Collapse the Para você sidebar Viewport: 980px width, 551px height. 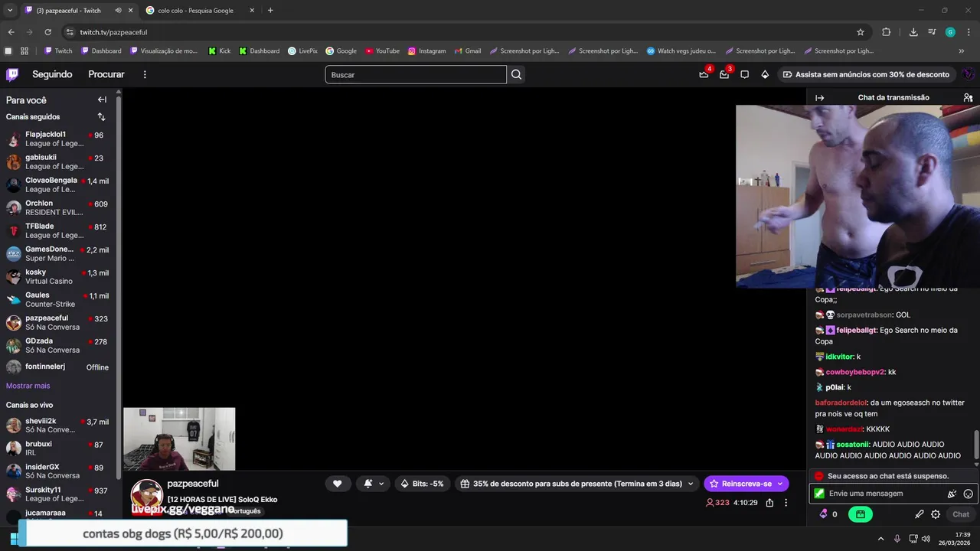[x=102, y=99]
